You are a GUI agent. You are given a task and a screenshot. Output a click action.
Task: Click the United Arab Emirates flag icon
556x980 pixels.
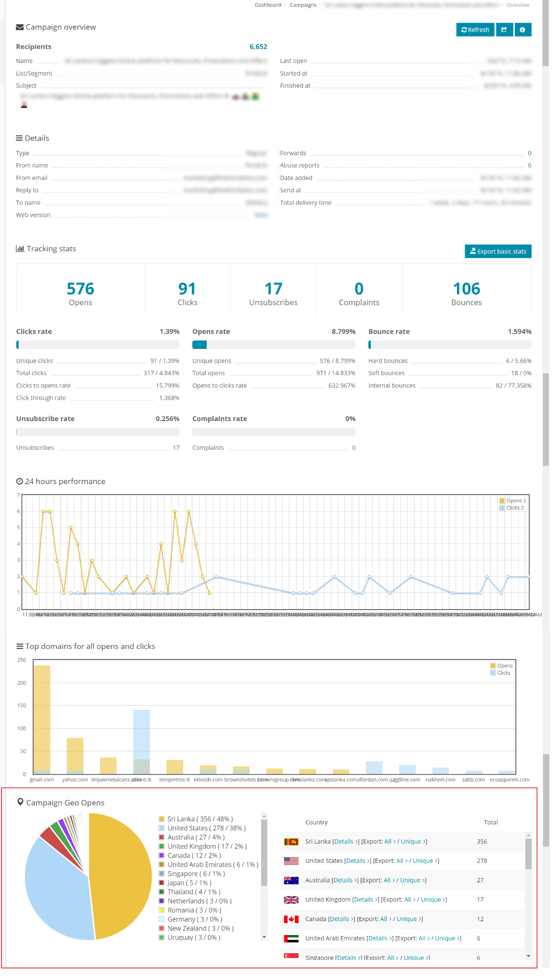tap(291, 938)
